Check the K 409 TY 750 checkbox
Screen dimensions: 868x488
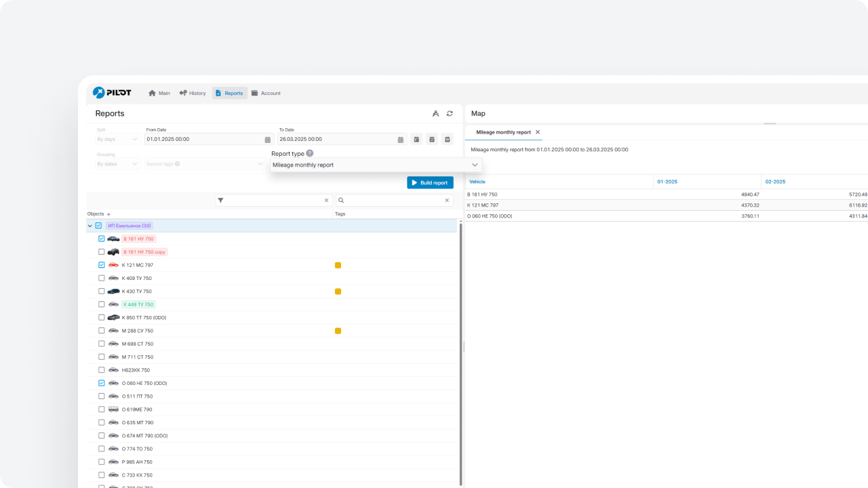(102, 278)
